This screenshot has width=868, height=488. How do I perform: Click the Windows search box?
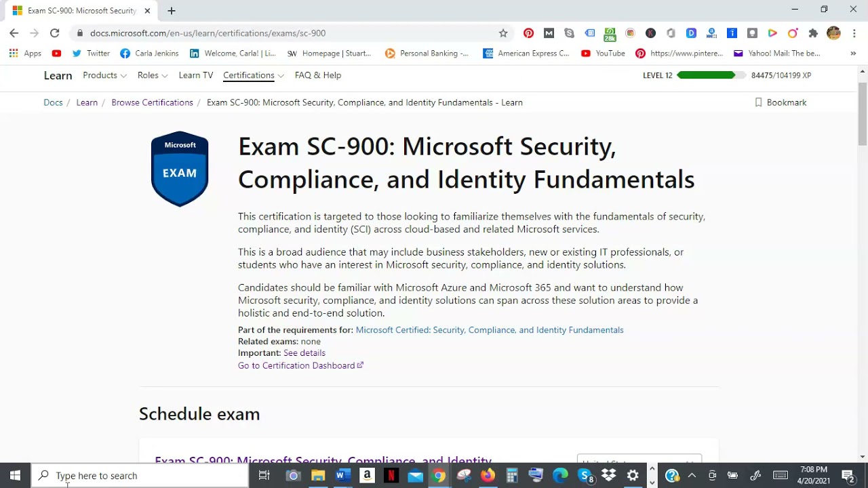140,476
